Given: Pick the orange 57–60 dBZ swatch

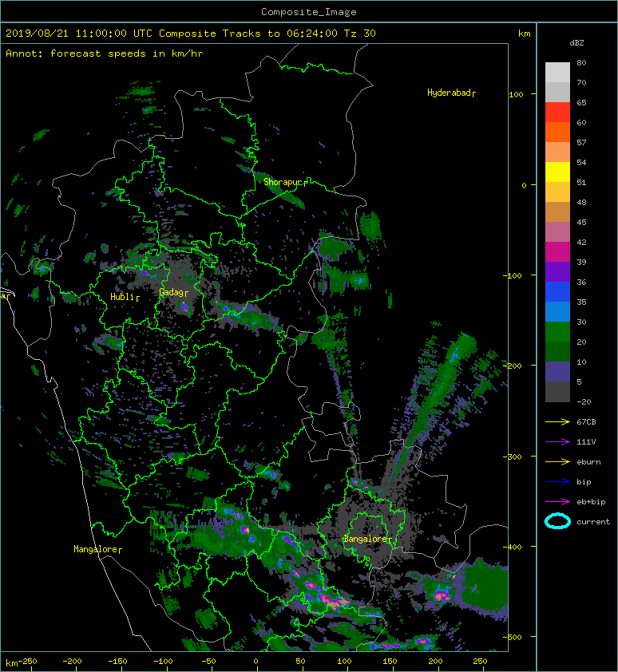Looking at the screenshot, I should (x=557, y=132).
